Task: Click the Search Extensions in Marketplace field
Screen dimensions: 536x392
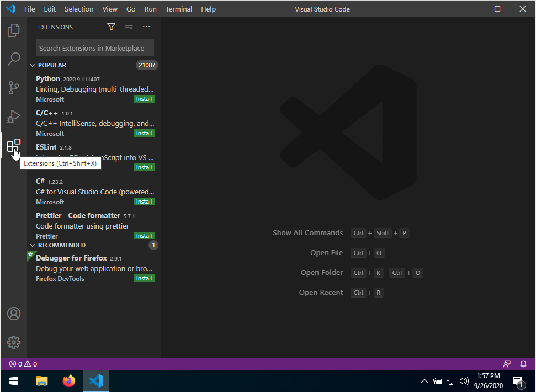Action: pyautogui.click(x=94, y=48)
